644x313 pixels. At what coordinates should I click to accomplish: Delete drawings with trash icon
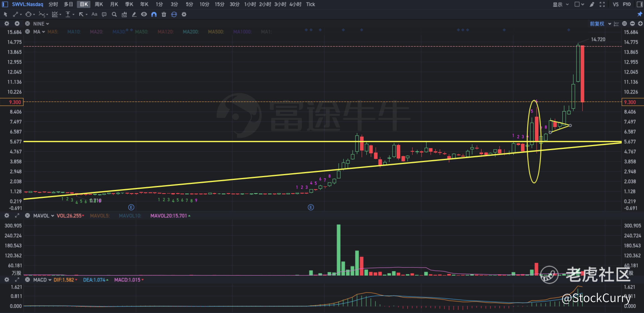pyautogui.click(x=164, y=15)
